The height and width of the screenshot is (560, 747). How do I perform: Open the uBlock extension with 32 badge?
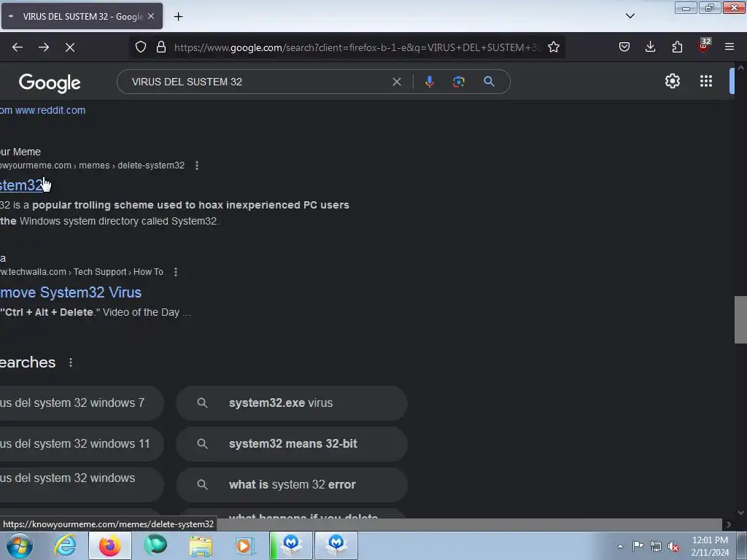click(x=704, y=46)
